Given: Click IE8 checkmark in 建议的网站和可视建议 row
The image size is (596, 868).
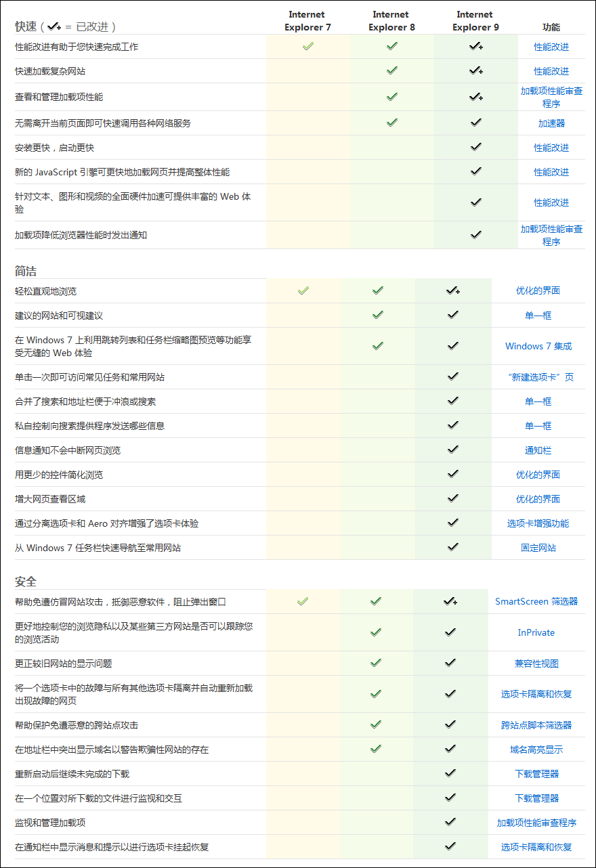Looking at the screenshot, I should (x=378, y=315).
